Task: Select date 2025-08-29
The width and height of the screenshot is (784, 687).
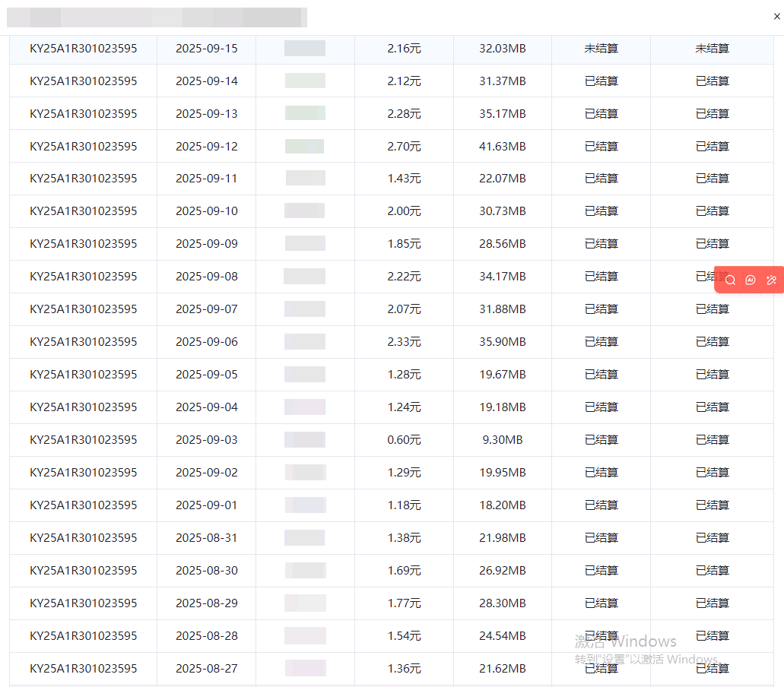Action: coord(207,603)
